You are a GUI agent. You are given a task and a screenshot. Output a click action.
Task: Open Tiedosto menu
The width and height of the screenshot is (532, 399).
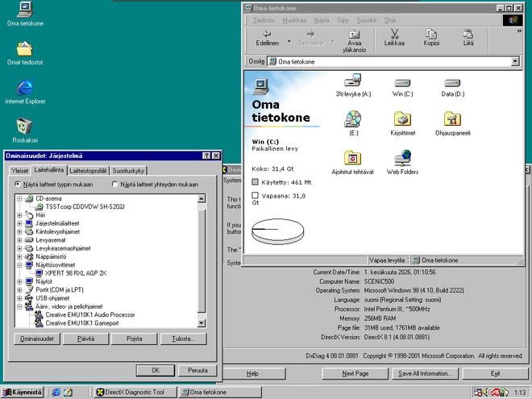point(264,20)
